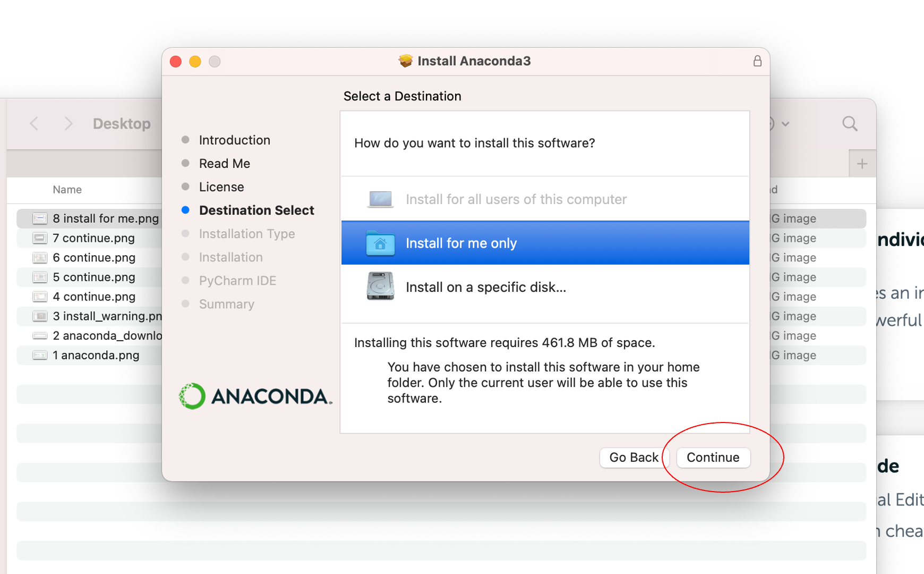
Task: Open thumbnail of 1 anaconda.png file
Action: 40,355
